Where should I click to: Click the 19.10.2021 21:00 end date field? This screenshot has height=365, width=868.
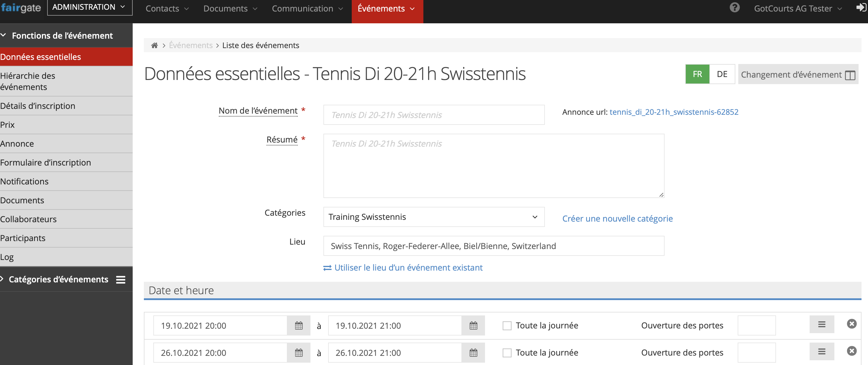coord(395,325)
